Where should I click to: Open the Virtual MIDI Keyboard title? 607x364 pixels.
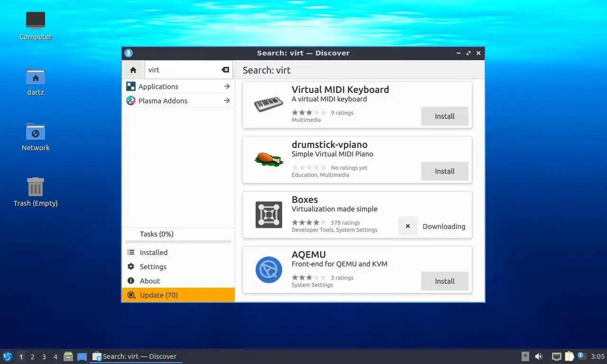(340, 90)
